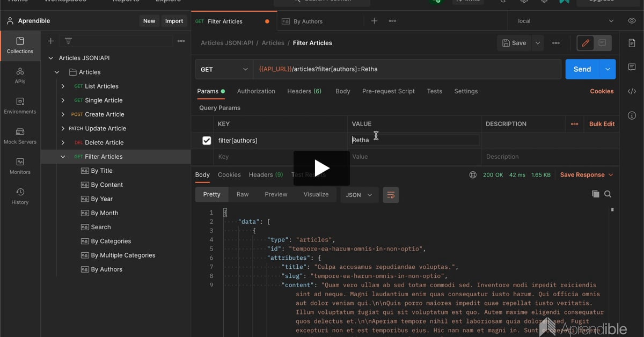Click the code snippet icon in right sidebar

click(x=632, y=91)
